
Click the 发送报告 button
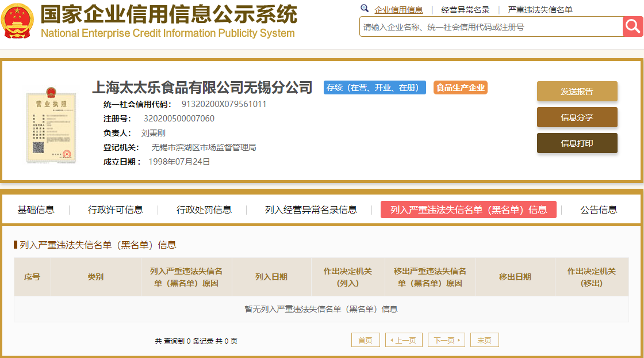tap(577, 92)
